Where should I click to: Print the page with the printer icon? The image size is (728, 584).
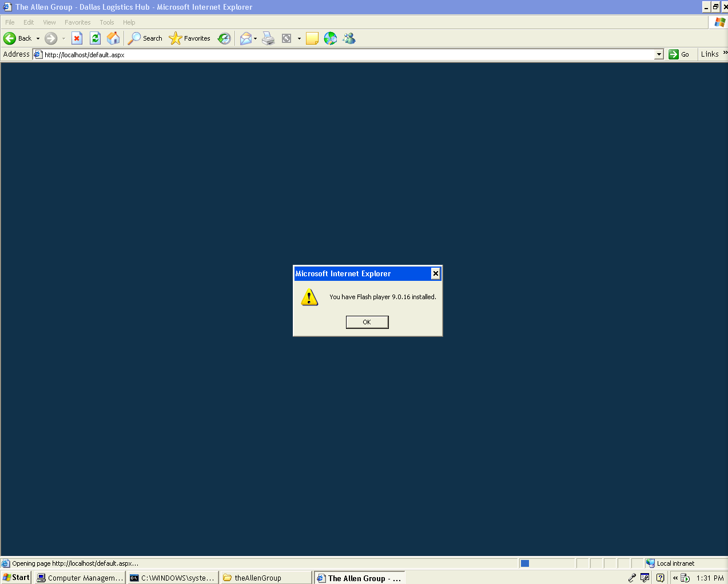(268, 38)
